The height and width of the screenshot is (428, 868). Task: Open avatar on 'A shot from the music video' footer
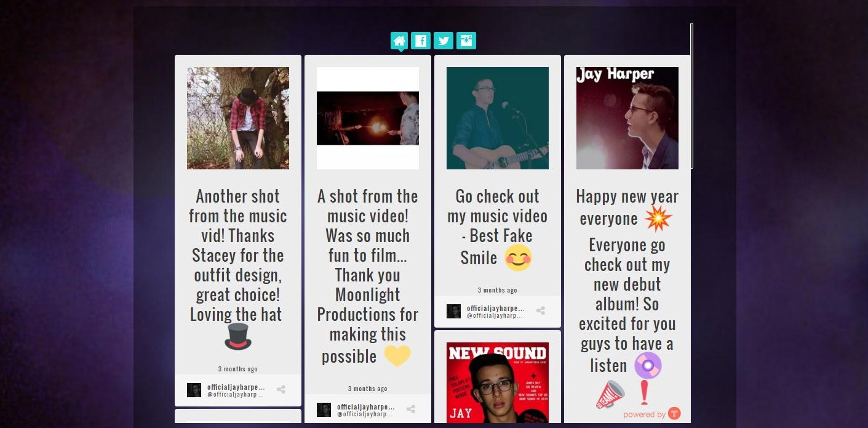pyautogui.click(x=324, y=410)
